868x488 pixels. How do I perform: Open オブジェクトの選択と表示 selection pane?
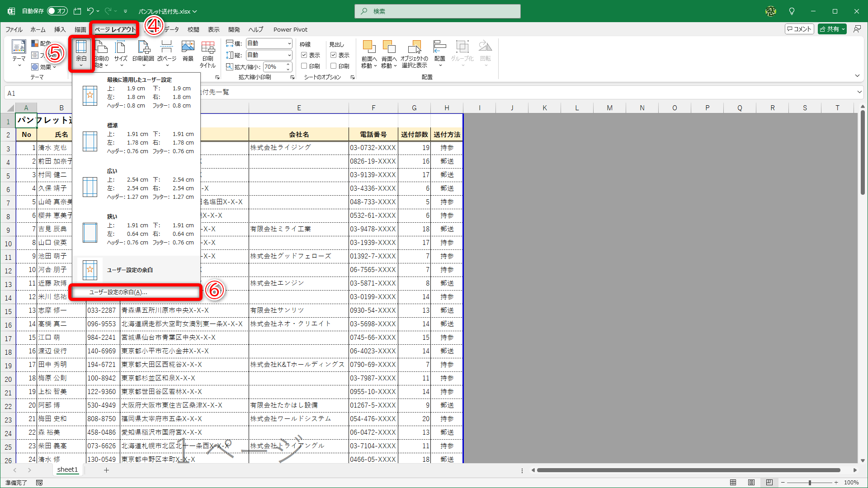pyautogui.click(x=415, y=53)
